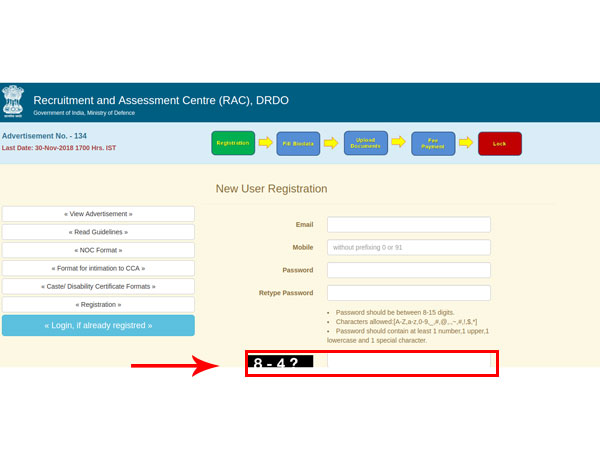
Task: Click the 'Password should be between 8-15 digits' hint
Action: point(395,312)
